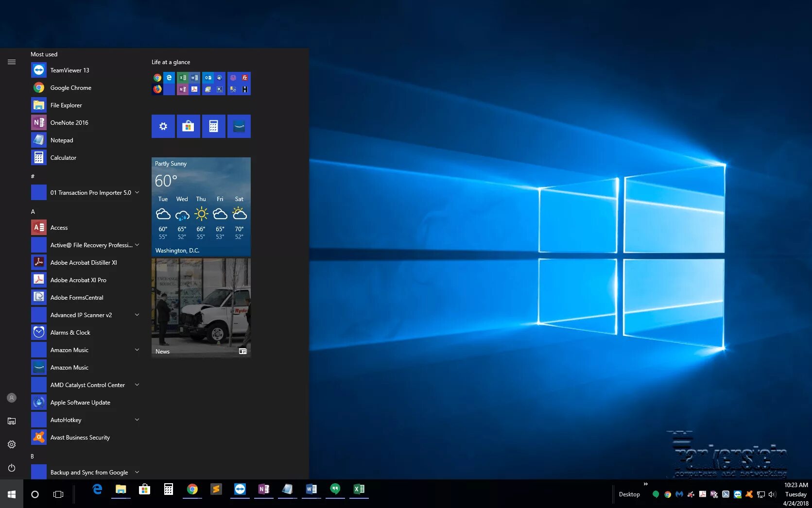
Task: Expand the Start menu hamburger navigation
Action: click(12, 62)
